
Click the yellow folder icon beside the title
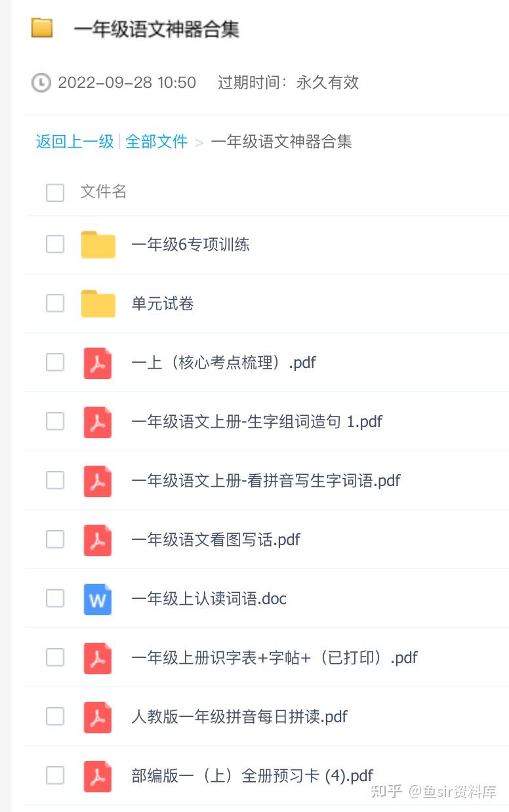42,28
